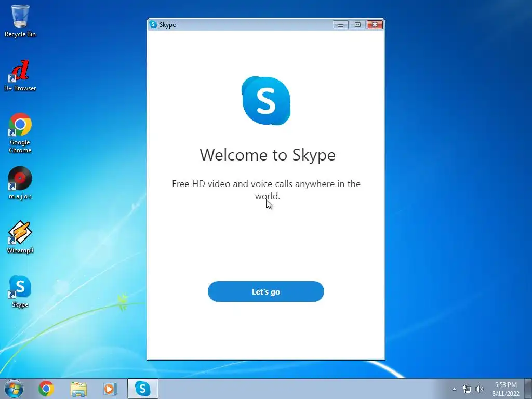The image size is (532, 399).
Task: Launch Chrome from the taskbar
Action: click(46, 389)
